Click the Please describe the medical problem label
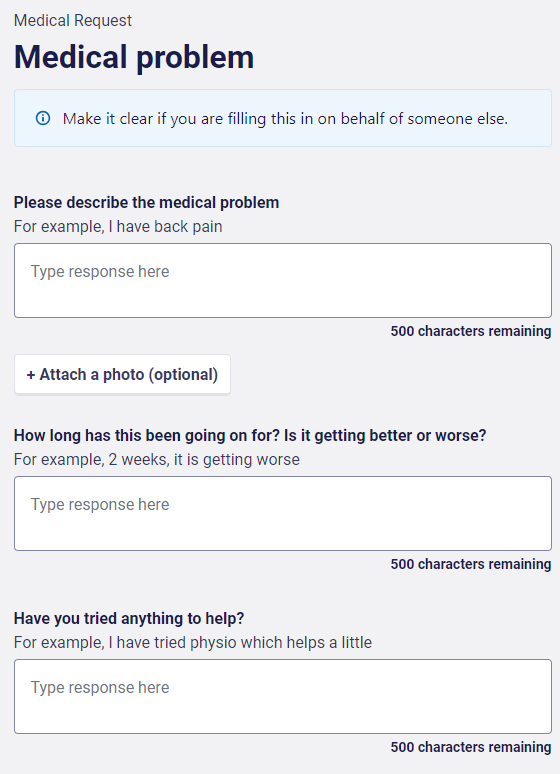The height and width of the screenshot is (774, 560). click(x=147, y=202)
